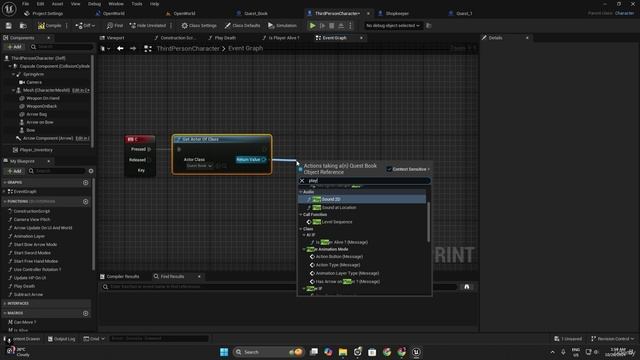Screen dimensions: 640x360
Task: Toggle the Context Sensitive checkbox
Action: [x=389, y=169]
